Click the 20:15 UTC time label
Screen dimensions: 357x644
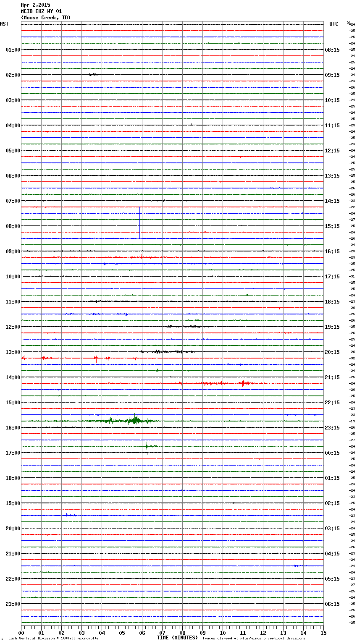(x=332, y=352)
